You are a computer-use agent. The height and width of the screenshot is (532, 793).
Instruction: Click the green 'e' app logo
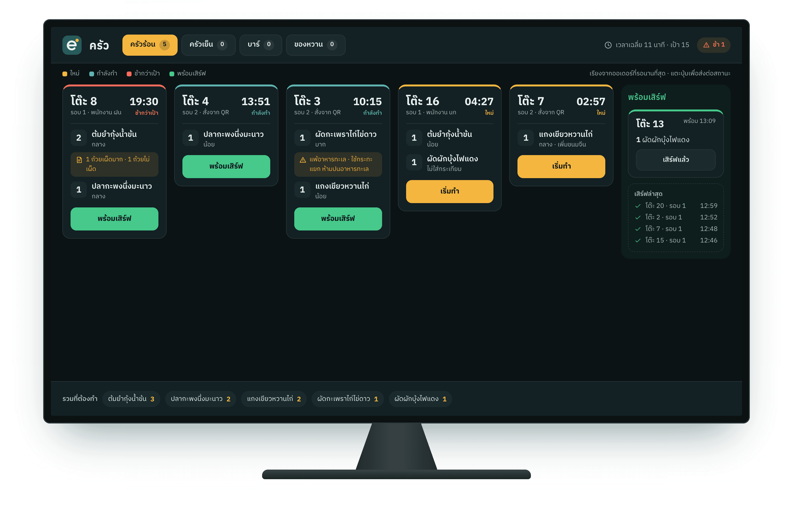tap(72, 45)
